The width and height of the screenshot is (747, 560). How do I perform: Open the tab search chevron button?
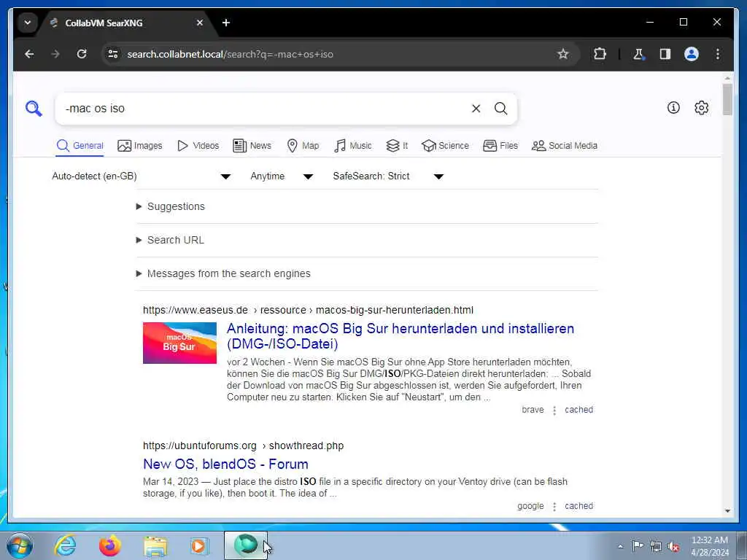(x=28, y=23)
